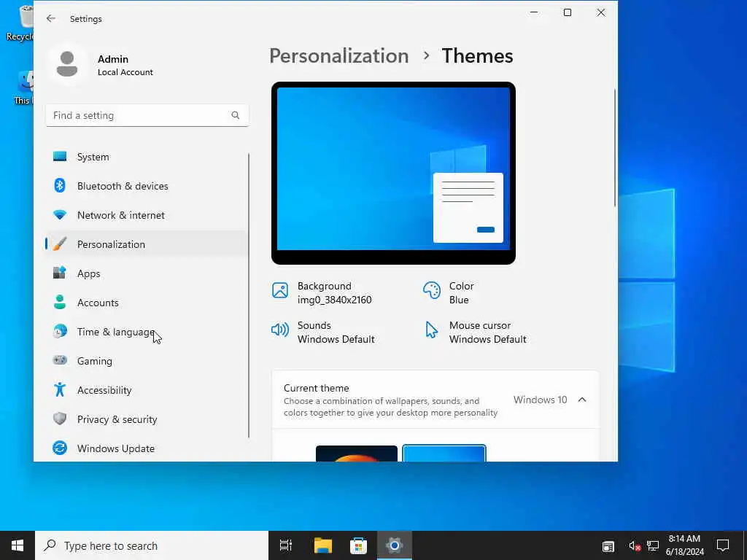
Task: Click the Settings gear on taskbar
Action: pyautogui.click(x=395, y=545)
